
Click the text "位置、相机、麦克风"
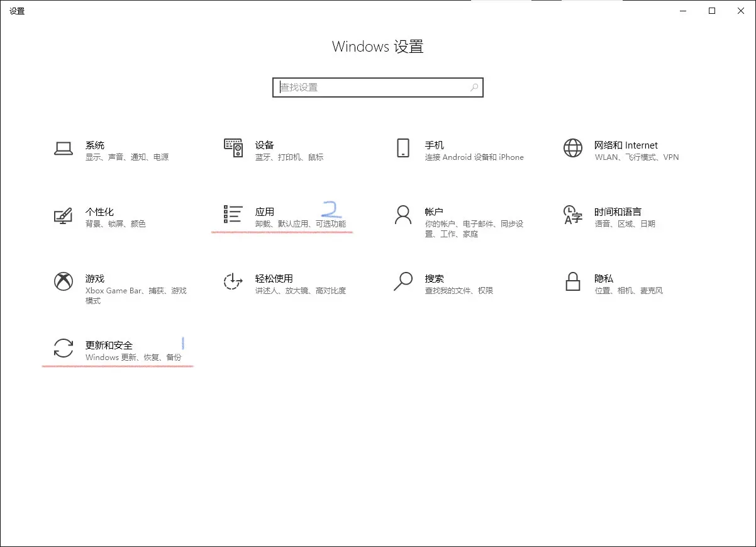(629, 291)
